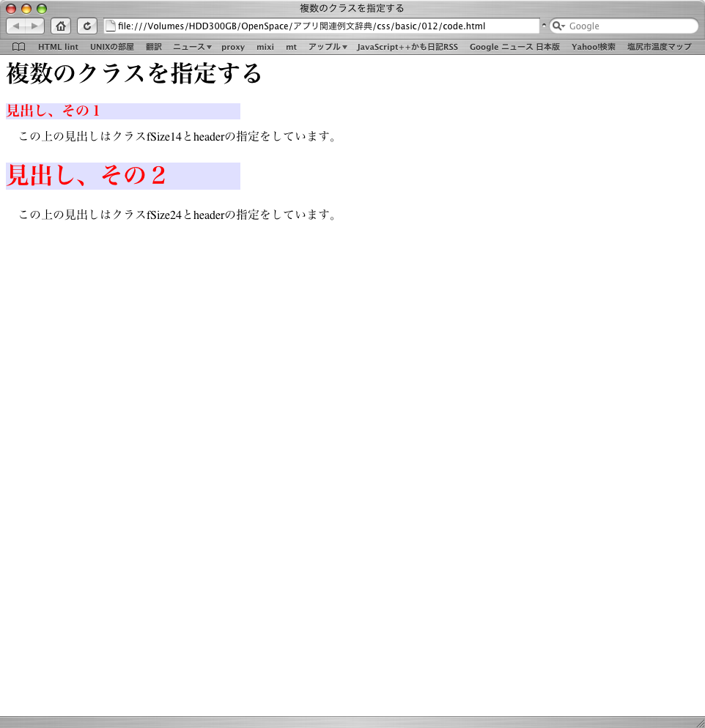This screenshot has width=705, height=728.
Task: Expand the ニュース bookmark folder
Action: (x=192, y=47)
